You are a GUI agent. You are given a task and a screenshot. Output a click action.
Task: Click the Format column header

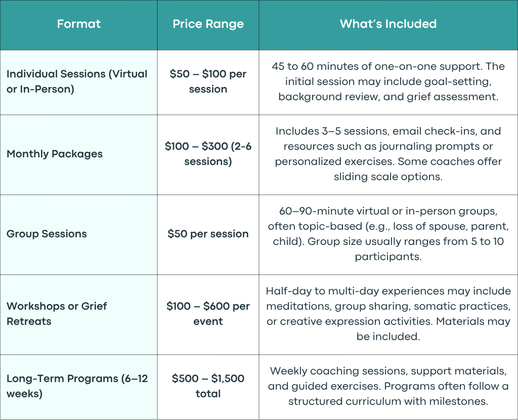pos(78,24)
